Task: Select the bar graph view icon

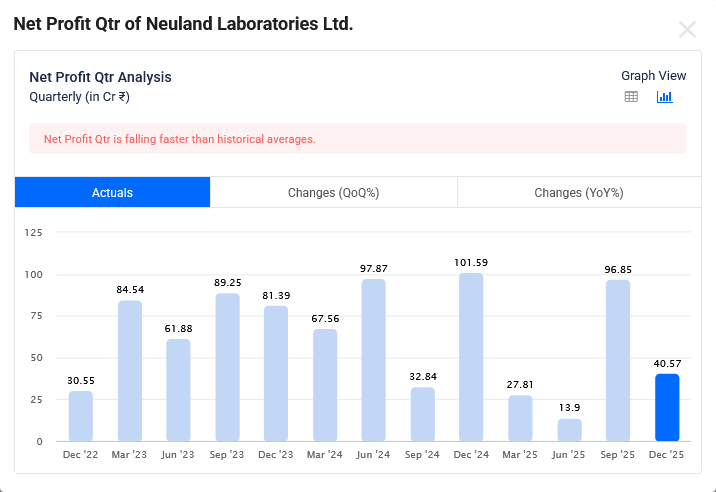Action: [x=664, y=97]
